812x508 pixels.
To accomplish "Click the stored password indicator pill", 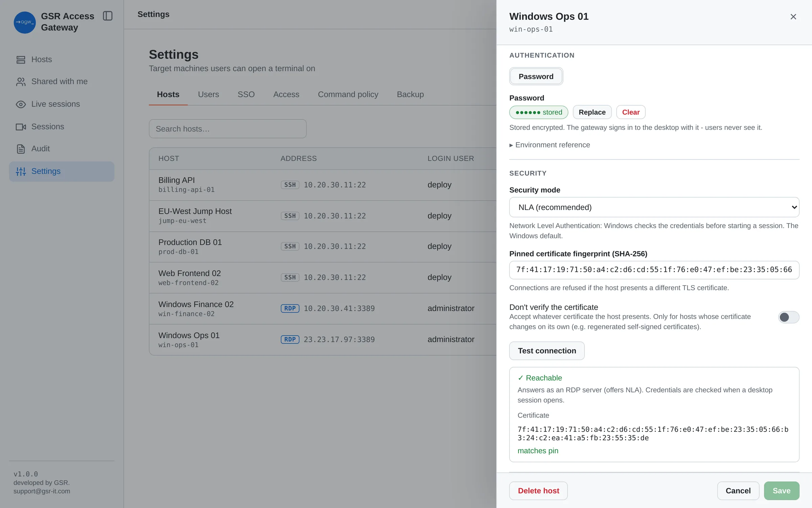I will 539,112.
